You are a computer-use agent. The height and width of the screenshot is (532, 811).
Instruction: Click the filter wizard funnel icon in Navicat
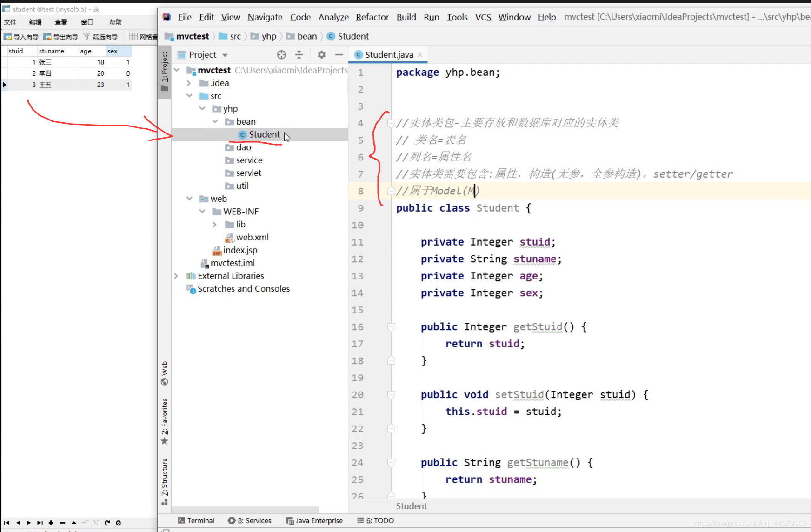86,36
